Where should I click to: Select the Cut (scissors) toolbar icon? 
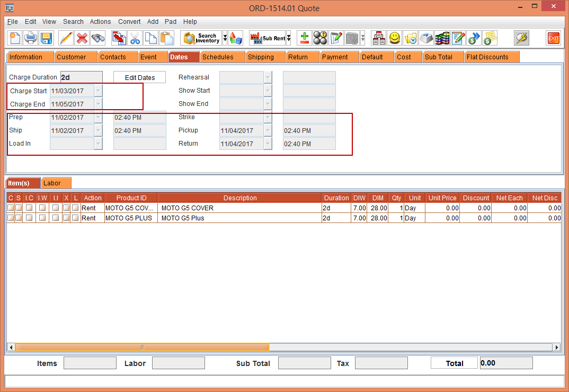click(135, 38)
